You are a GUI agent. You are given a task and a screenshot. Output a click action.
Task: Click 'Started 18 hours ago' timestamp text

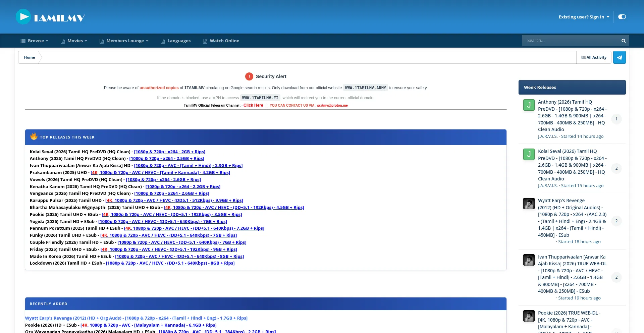[580, 242]
